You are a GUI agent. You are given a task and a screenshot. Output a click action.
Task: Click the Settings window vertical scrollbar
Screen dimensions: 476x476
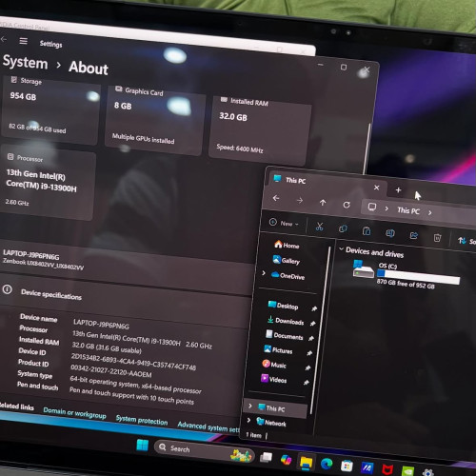(367, 149)
